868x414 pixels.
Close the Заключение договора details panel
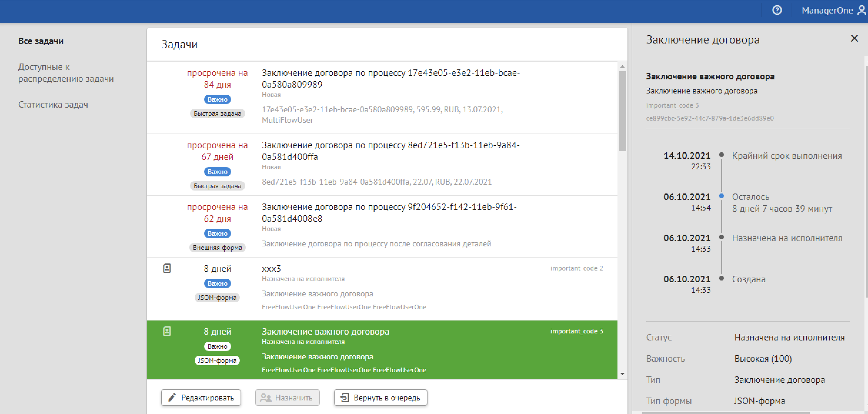pyautogui.click(x=854, y=39)
